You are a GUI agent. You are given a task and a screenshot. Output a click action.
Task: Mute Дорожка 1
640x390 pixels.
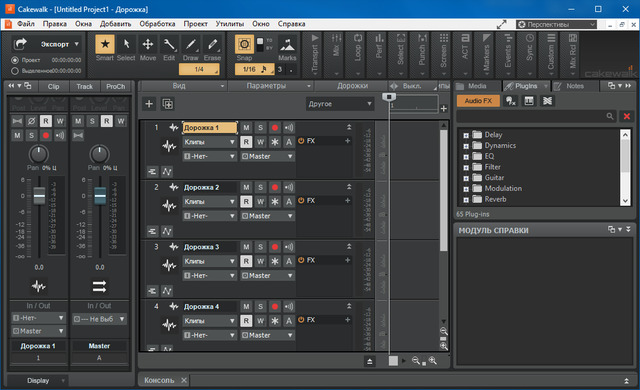click(246, 128)
